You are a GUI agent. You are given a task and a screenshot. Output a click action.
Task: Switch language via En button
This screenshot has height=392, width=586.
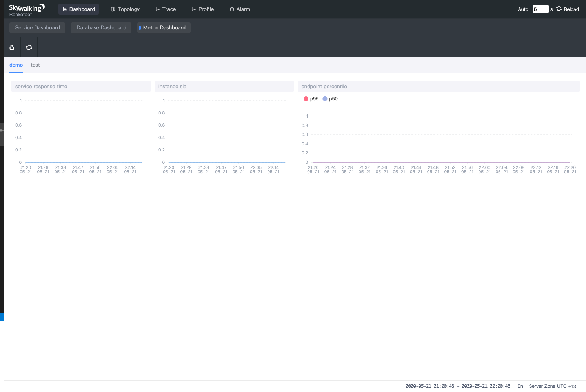coord(520,386)
